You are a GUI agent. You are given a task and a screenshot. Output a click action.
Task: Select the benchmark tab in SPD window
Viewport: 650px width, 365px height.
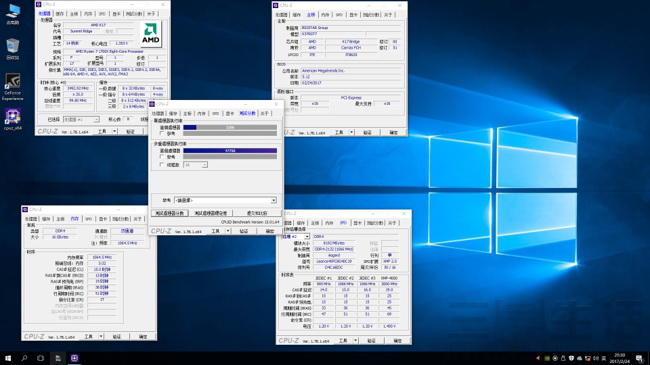point(375,223)
